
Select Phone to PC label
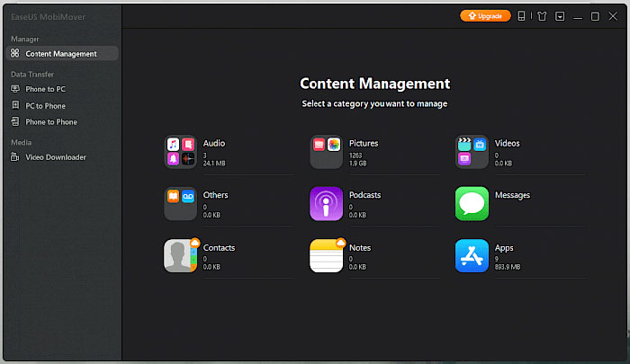pos(45,89)
